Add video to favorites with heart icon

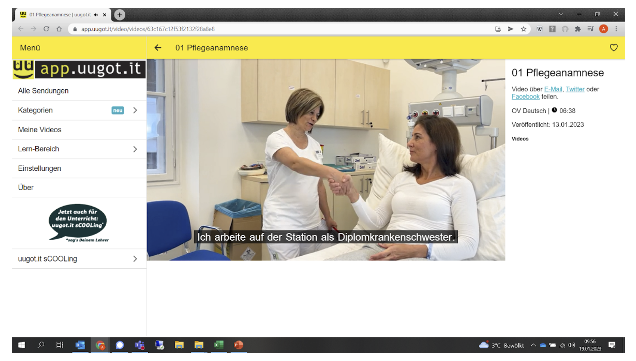coord(614,48)
